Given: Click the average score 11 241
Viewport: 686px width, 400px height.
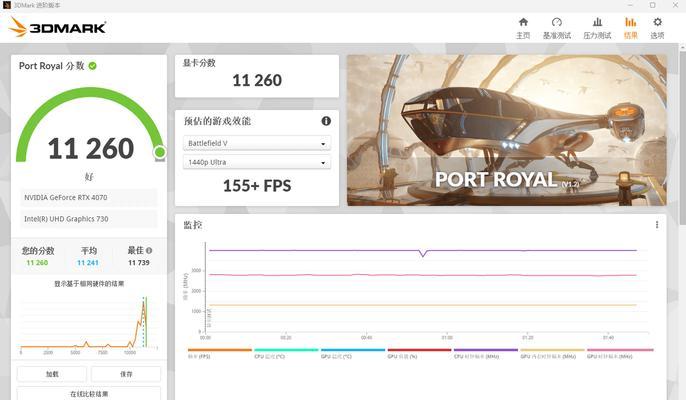Looking at the screenshot, I should tap(88, 263).
